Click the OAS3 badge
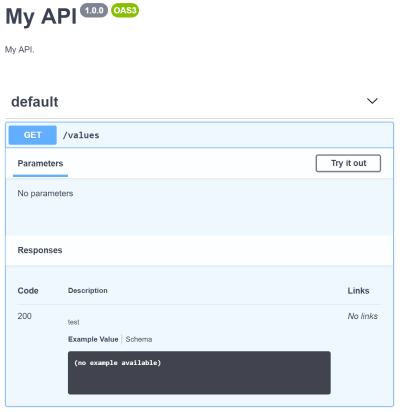400x412 pixels. pos(125,10)
